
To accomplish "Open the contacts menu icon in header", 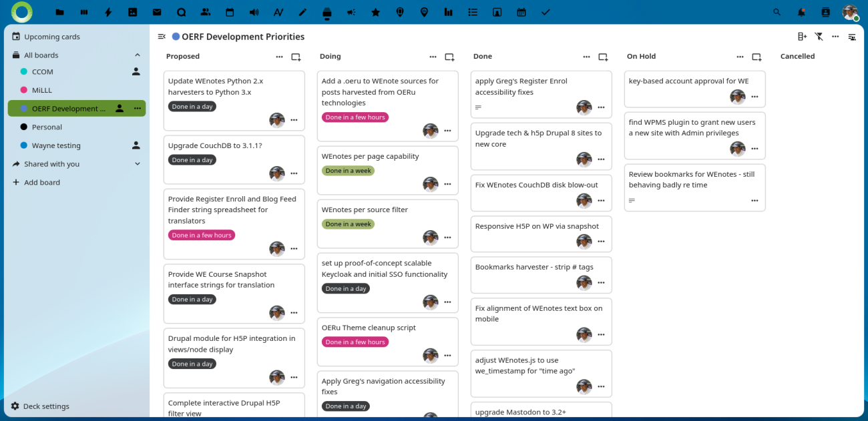I will (x=825, y=12).
